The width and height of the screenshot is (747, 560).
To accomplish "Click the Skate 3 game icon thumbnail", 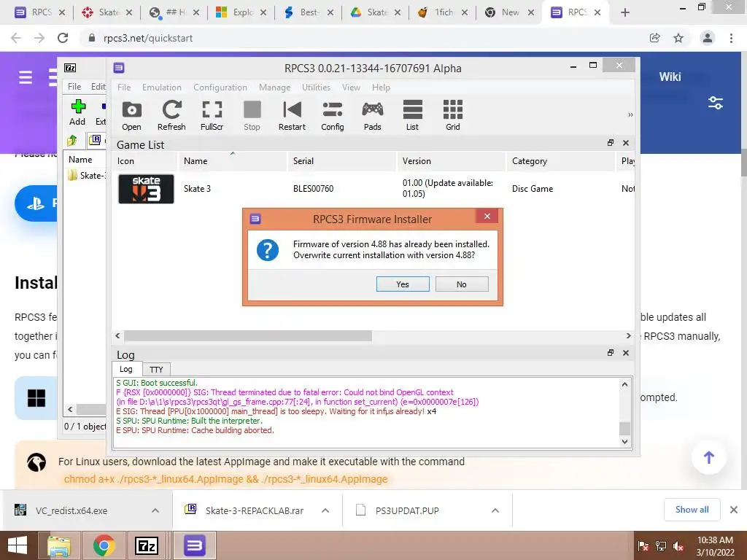I will click(146, 189).
